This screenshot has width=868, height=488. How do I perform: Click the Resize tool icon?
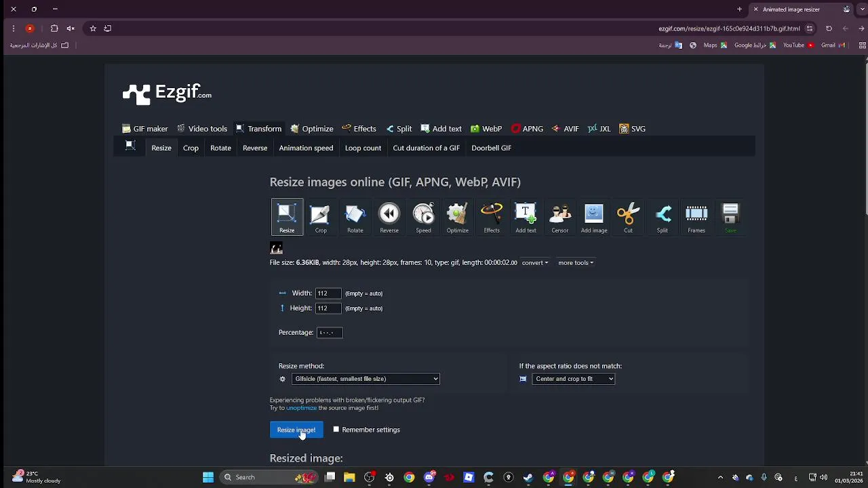point(287,218)
